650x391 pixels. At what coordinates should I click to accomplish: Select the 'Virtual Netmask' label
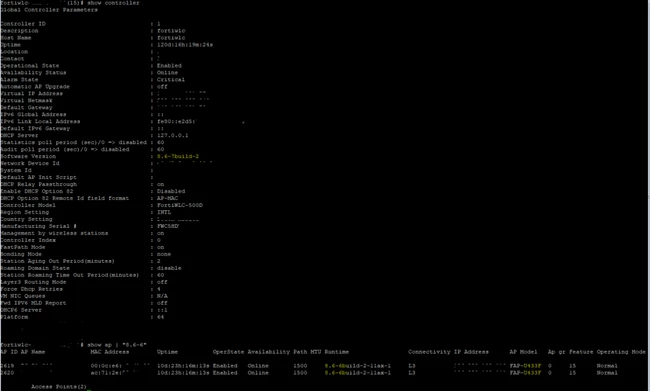tap(26, 100)
